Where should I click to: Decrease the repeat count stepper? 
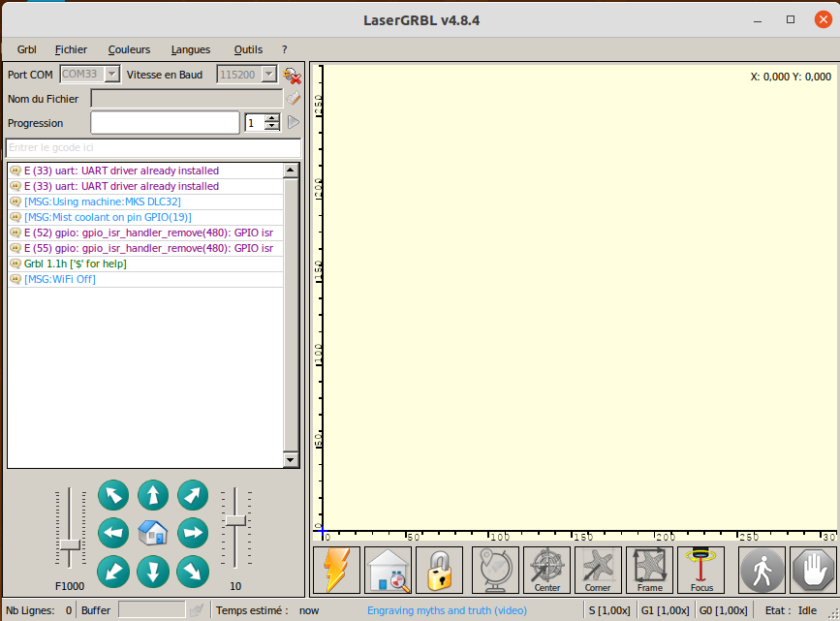tap(272, 127)
